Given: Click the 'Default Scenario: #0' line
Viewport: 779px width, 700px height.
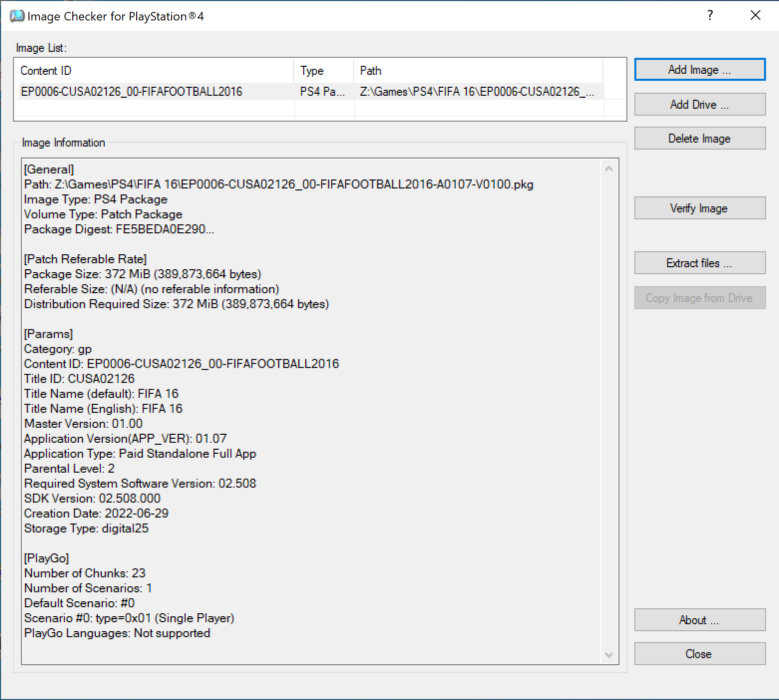Looking at the screenshot, I should 79,603.
